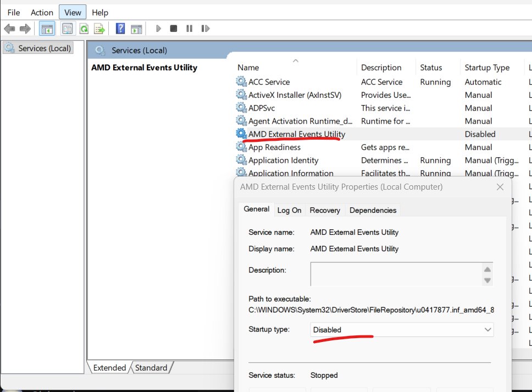The height and width of the screenshot is (392, 532).
Task: Select the Application Identity service name
Action: click(283, 160)
